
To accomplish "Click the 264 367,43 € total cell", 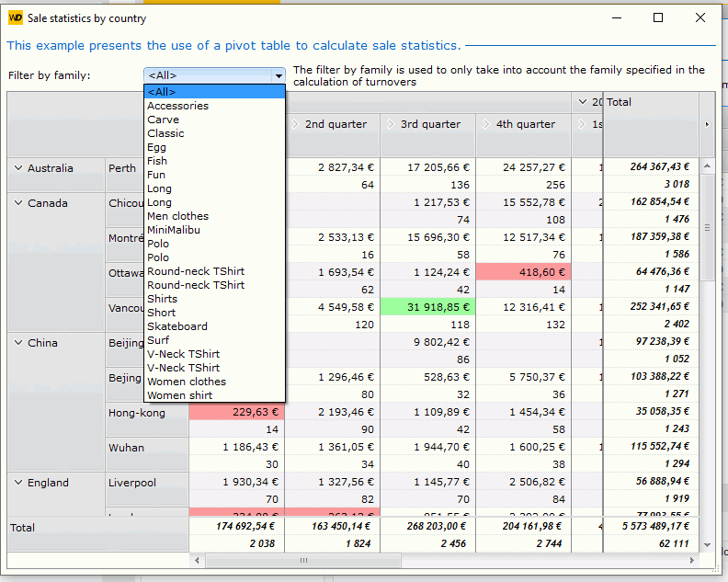I will [x=651, y=166].
